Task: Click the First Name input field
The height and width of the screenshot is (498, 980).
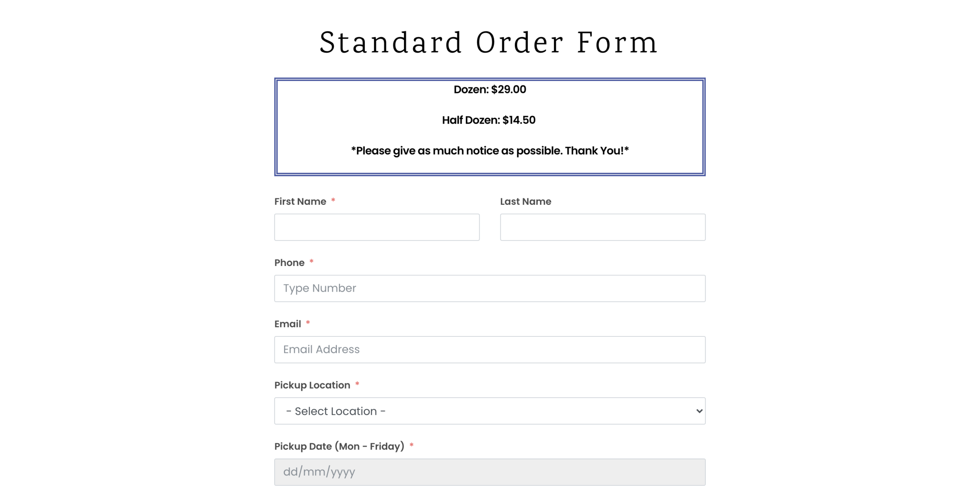Action: point(377,227)
